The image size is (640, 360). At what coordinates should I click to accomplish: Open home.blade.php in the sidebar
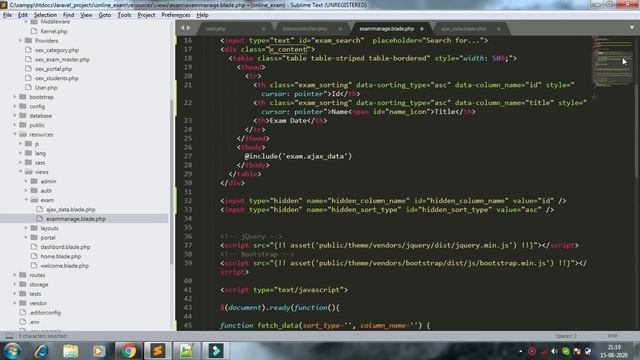coord(60,256)
